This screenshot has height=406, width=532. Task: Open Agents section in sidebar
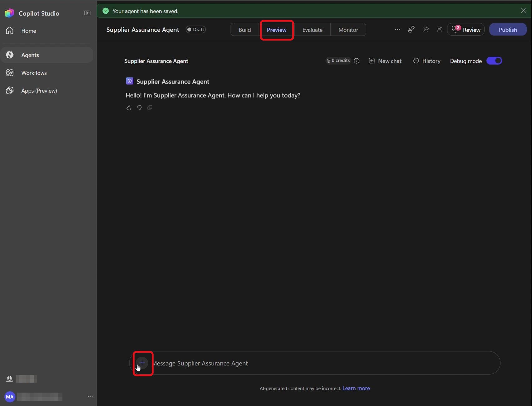(47, 55)
